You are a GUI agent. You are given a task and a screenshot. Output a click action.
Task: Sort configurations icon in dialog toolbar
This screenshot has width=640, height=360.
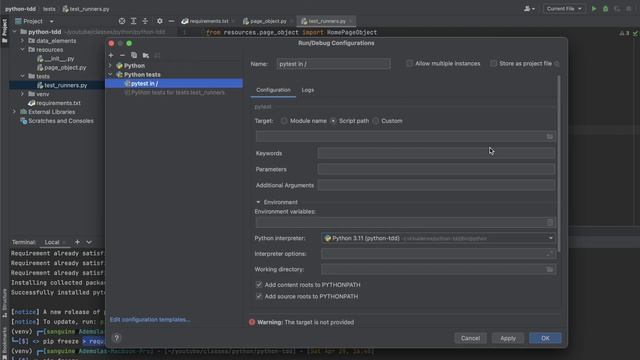pos(158,55)
